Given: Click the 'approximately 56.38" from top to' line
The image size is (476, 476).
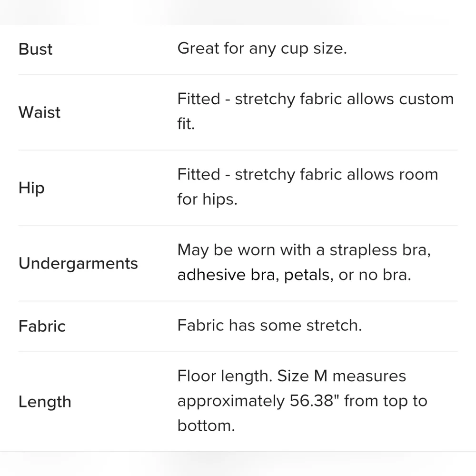Looking at the screenshot, I should click(302, 401).
